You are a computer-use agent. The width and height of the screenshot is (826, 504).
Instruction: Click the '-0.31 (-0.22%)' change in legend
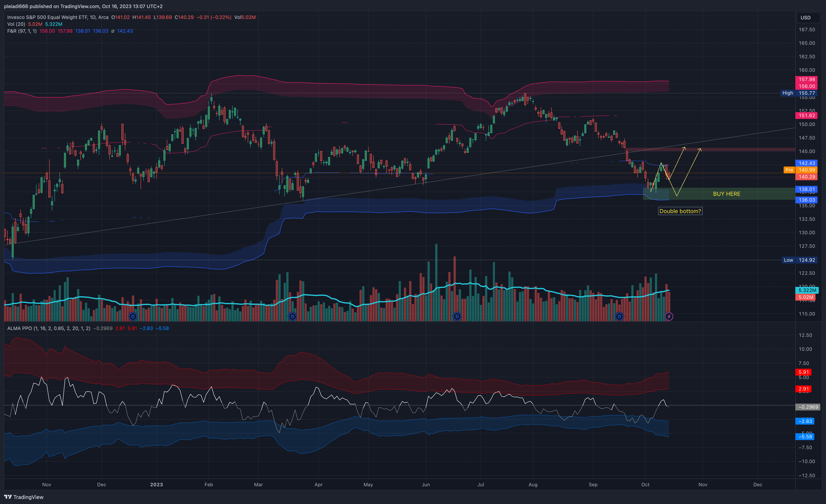(214, 17)
